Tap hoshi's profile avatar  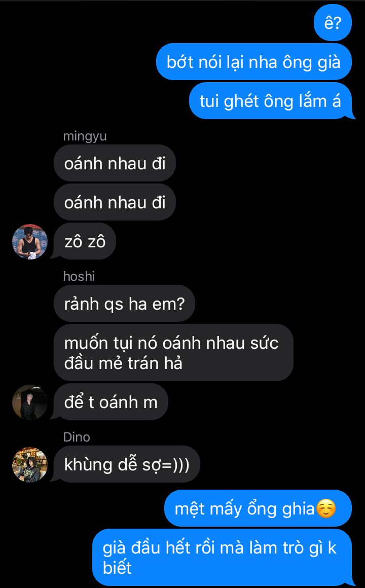pos(30,402)
